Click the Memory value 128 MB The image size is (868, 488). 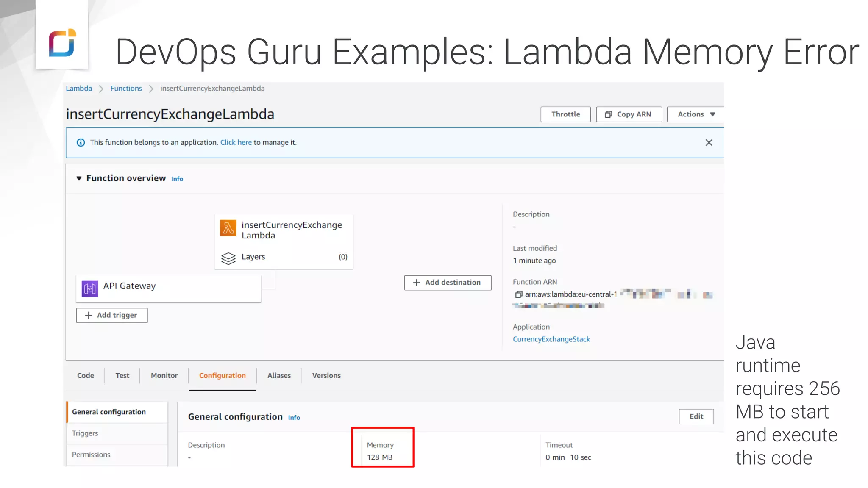coord(380,457)
